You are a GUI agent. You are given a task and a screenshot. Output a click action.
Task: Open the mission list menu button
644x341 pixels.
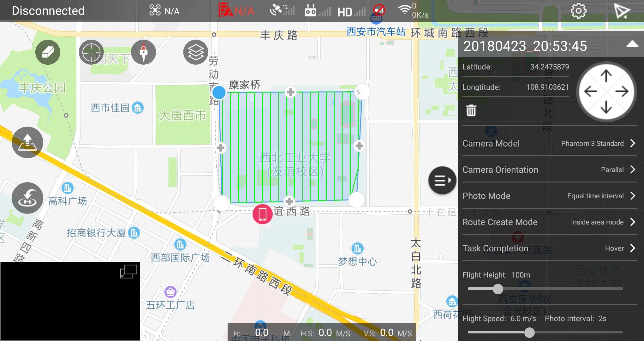pyautogui.click(x=442, y=180)
